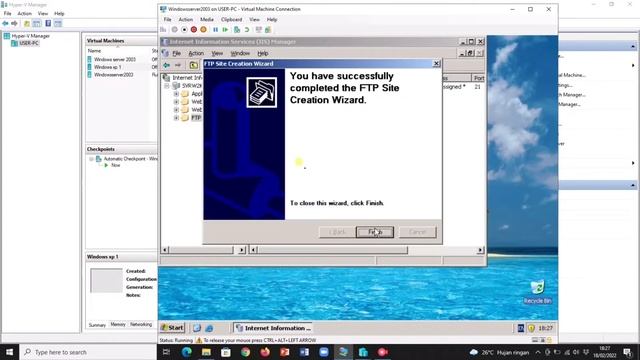Open File menu in Hyper-V Manager
This screenshot has width=640, height=360.
8,13
